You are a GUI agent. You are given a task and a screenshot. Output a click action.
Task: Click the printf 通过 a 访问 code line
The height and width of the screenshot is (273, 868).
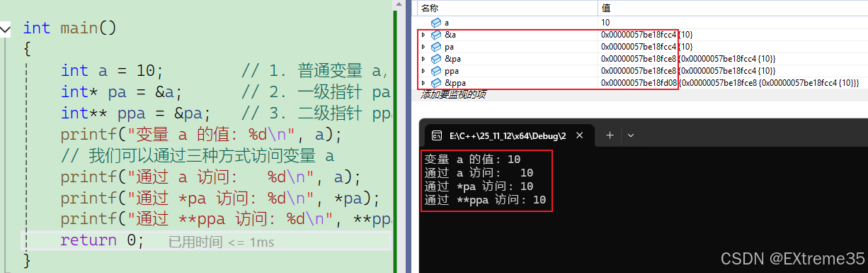point(211,177)
